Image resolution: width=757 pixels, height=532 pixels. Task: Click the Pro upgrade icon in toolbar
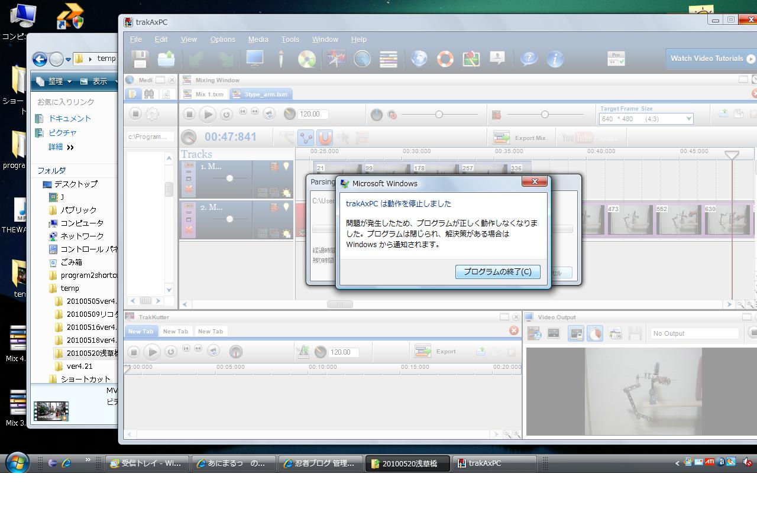(616, 59)
